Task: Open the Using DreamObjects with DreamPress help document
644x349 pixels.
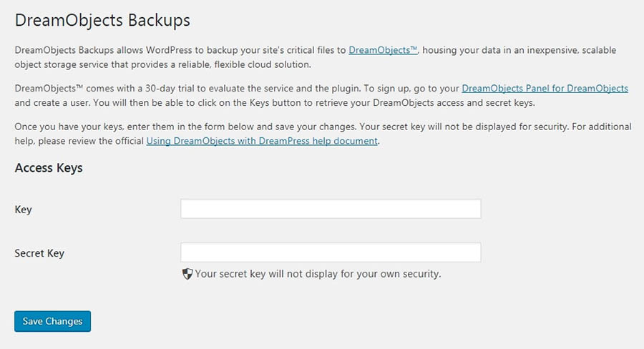Action: point(262,141)
